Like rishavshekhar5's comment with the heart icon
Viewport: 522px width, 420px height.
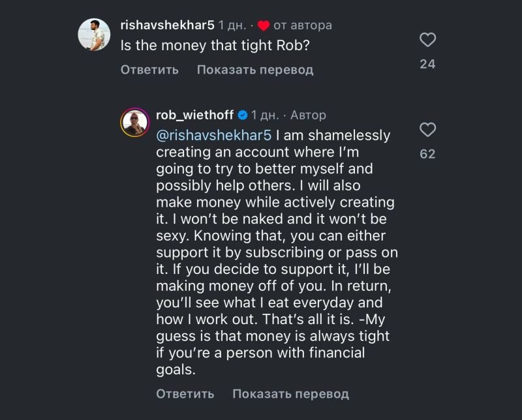(x=427, y=40)
